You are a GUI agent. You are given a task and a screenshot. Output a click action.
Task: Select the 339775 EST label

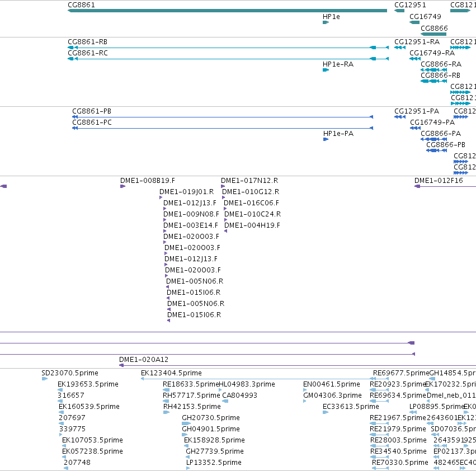pos(72,429)
